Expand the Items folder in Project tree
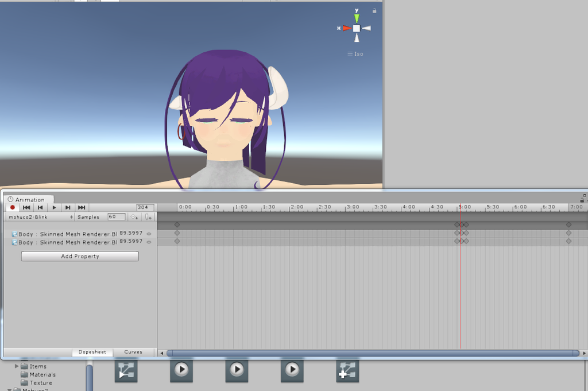Image resolution: width=588 pixels, height=391 pixels. [17, 366]
